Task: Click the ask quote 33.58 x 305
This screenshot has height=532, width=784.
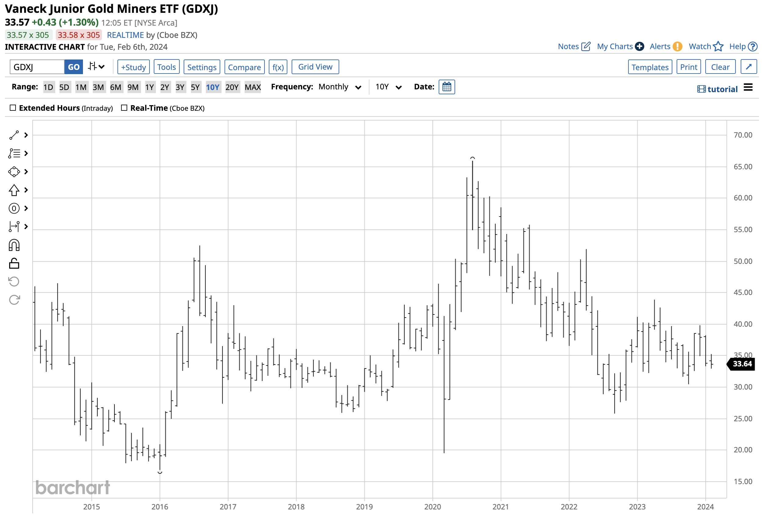Action: tap(79, 35)
